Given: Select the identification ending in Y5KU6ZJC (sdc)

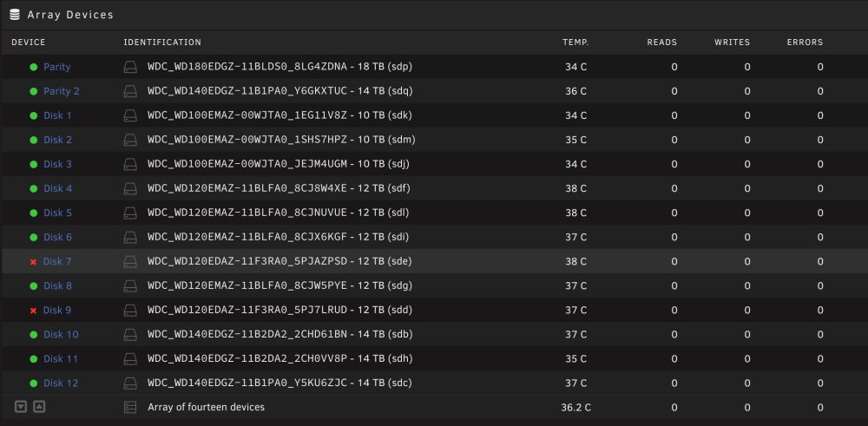Looking at the screenshot, I should pos(279,383).
